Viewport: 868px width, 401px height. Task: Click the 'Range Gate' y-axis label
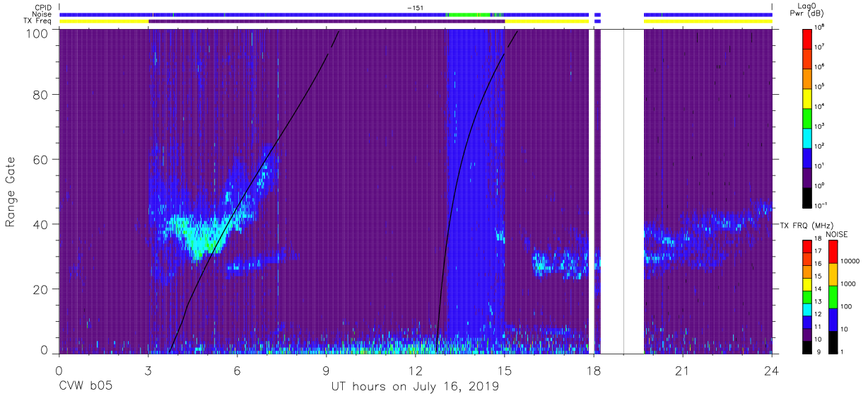point(11,191)
